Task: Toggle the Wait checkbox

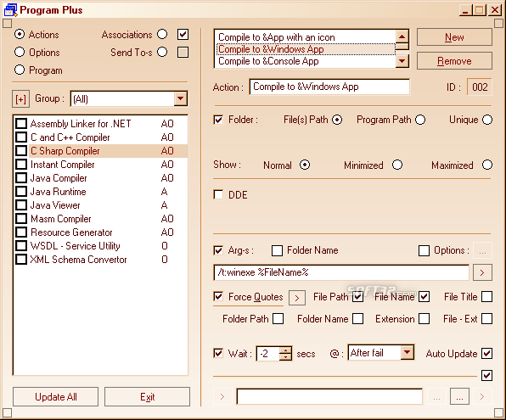Action: 218,353
